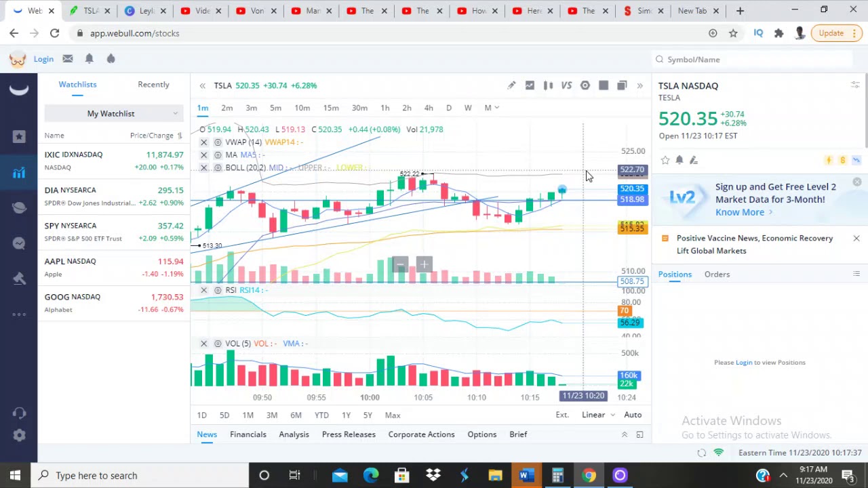868x488 pixels.
Task: Select the stocks chart icon in sidebar
Action: click(19, 172)
